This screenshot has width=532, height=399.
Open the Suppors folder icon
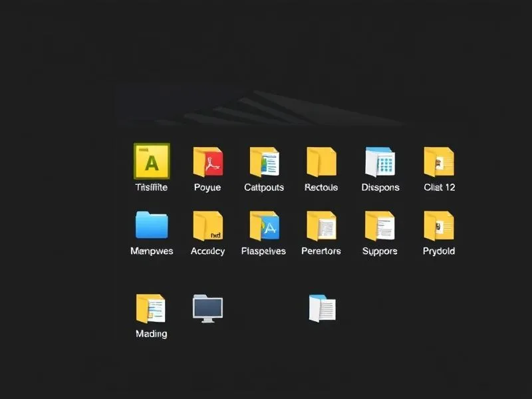coord(380,225)
